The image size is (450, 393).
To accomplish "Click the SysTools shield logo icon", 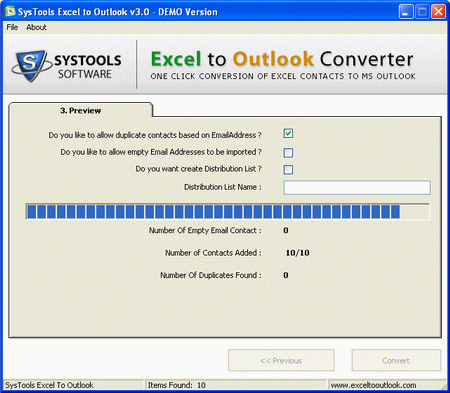I will coord(30,66).
